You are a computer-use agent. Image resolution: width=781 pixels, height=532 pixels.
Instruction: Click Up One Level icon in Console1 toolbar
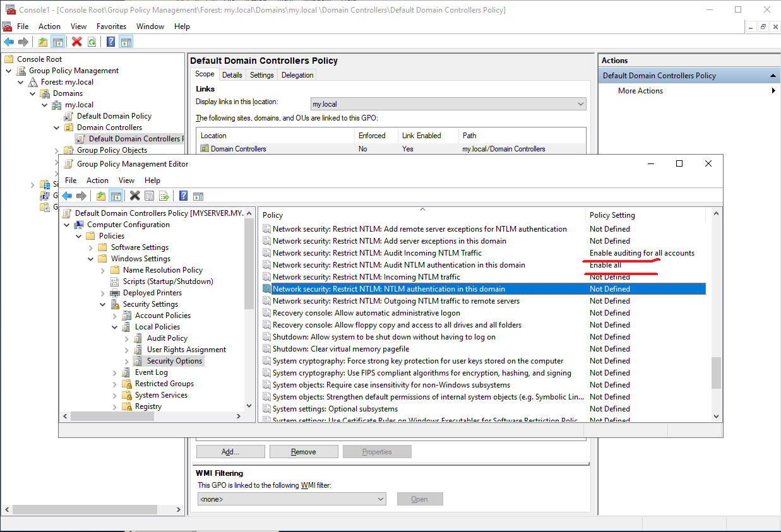42,42
